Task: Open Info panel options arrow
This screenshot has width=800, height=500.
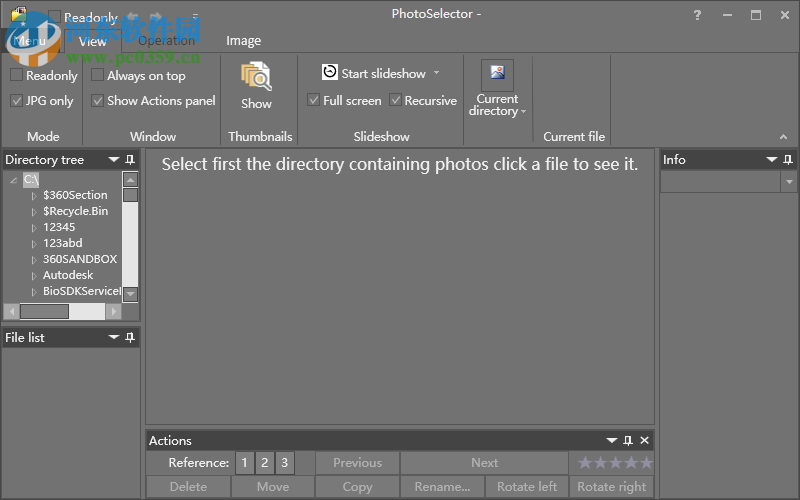Action: (x=771, y=160)
